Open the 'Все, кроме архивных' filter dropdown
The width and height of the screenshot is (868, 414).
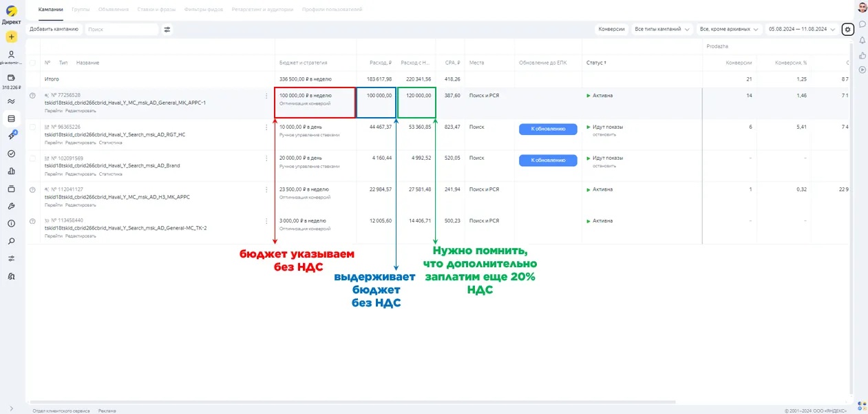point(728,30)
